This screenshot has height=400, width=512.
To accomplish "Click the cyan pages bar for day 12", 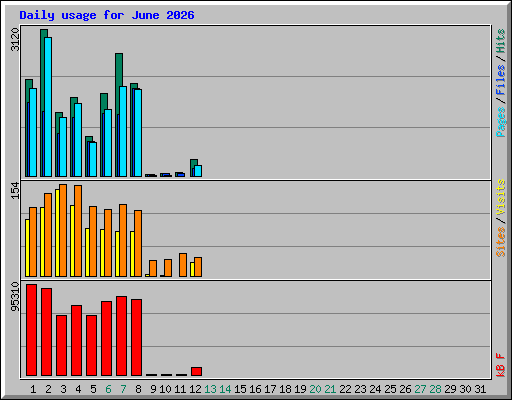I will point(198,171).
